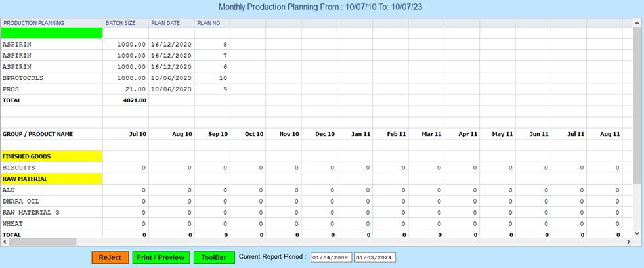Open Print / Preview
Screen dimensions: 644x268
pos(161,257)
